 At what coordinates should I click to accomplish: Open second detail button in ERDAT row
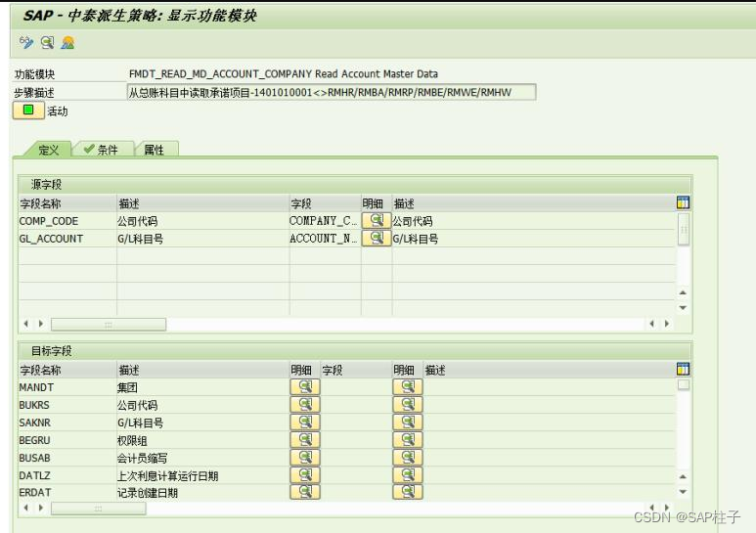pyautogui.click(x=408, y=492)
